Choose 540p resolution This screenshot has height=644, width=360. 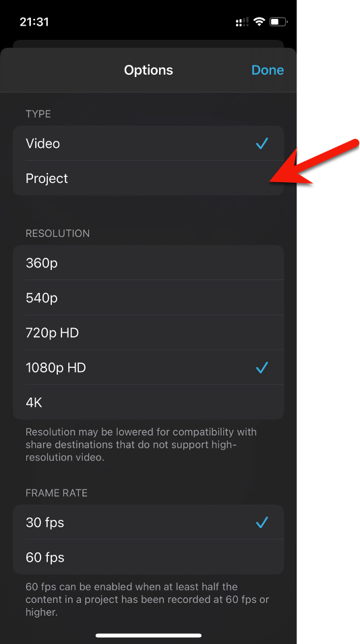click(148, 298)
